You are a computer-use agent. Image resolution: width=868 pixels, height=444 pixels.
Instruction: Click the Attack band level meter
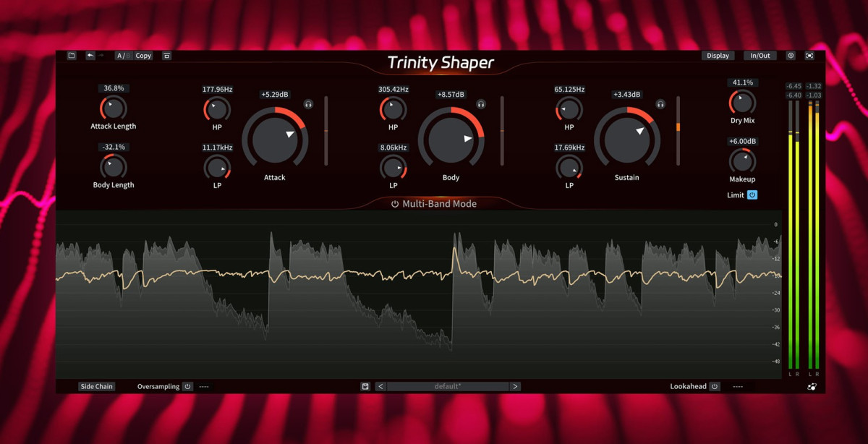(x=325, y=131)
